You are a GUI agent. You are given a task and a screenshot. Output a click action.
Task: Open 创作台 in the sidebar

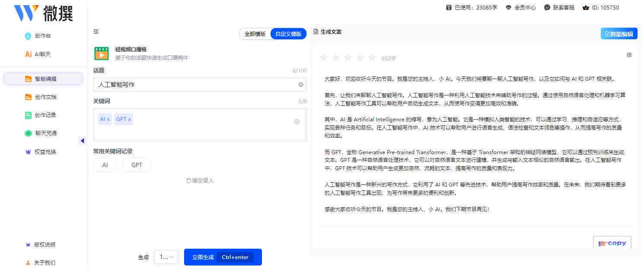pyautogui.click(x=38, y=36)
